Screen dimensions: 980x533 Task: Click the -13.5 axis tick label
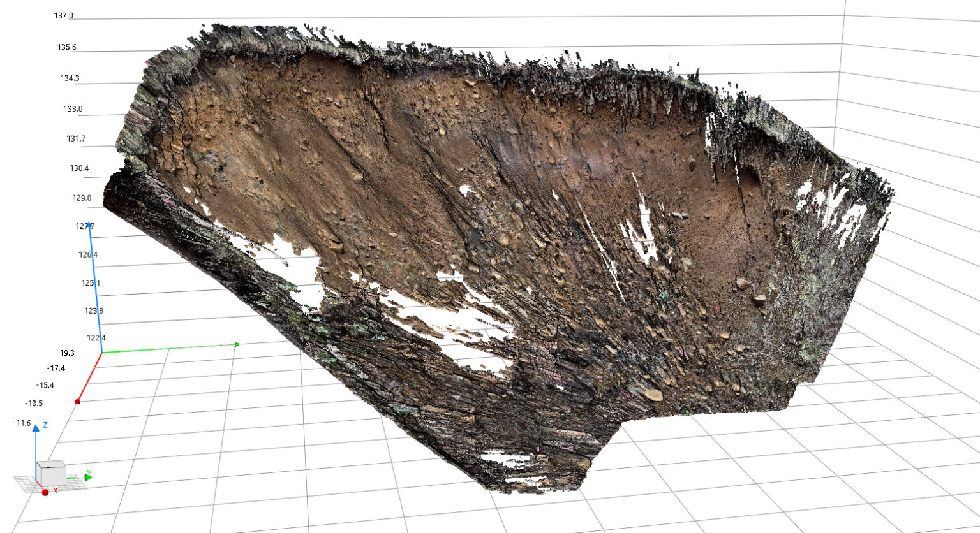34,404
